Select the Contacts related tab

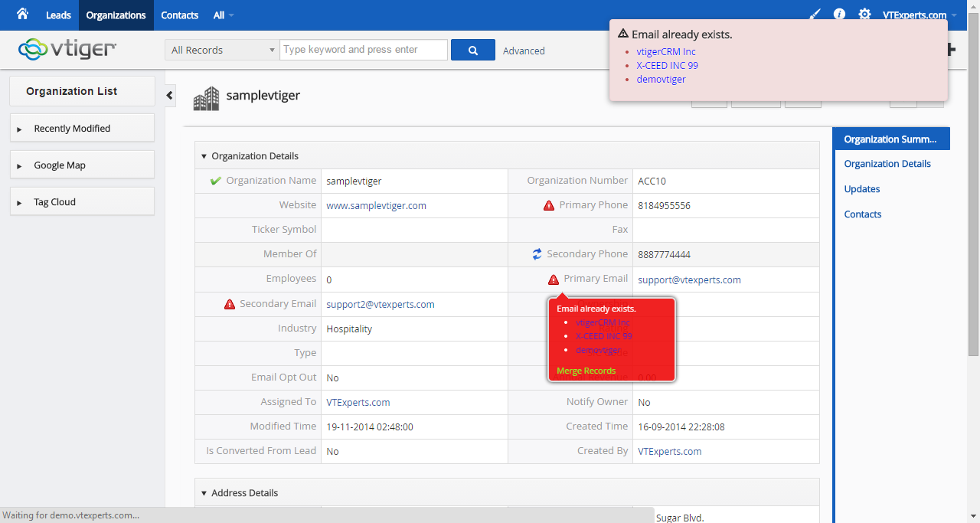coord(863,214)
